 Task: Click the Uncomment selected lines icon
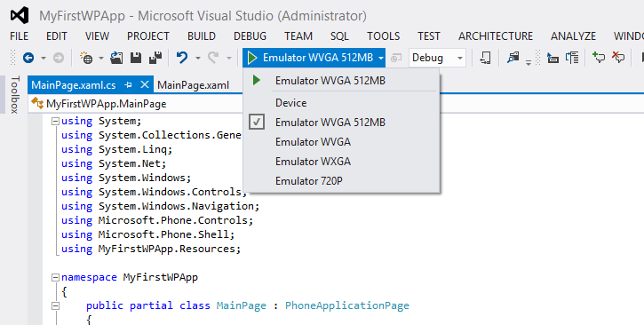point(617,58)
